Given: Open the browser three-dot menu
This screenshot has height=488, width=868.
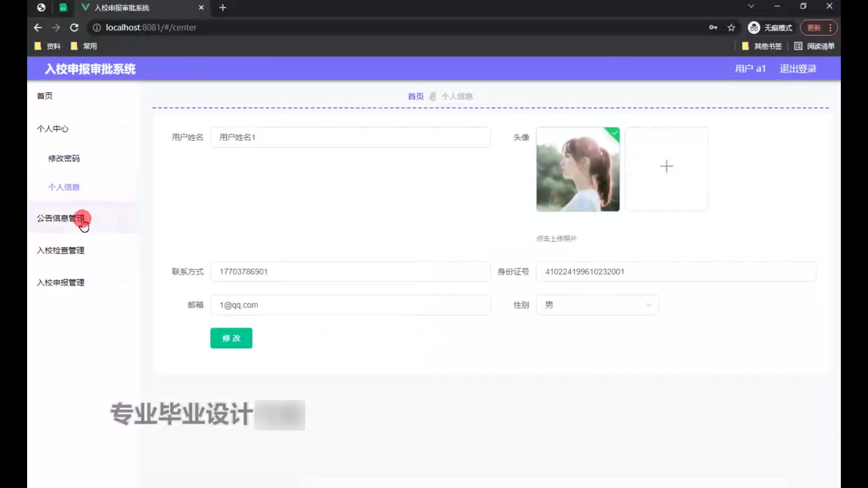Looking at the screenshot, I should (x=830, y=28).
